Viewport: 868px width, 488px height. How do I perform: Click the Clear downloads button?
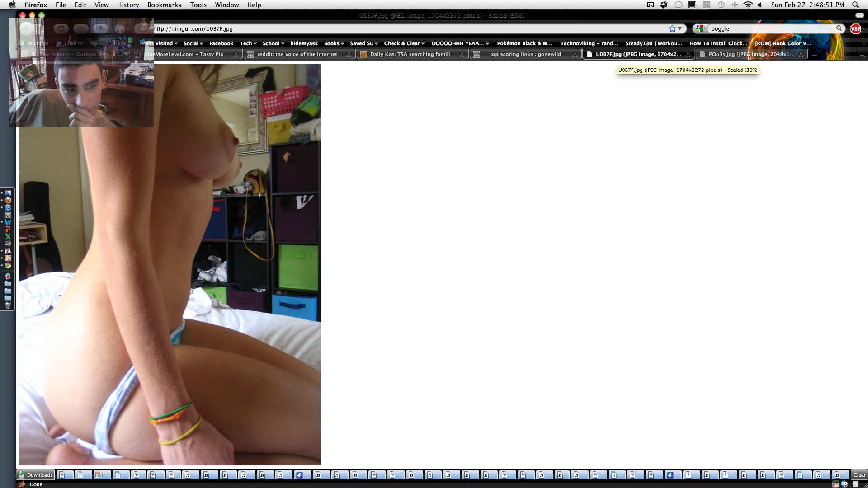859,475
